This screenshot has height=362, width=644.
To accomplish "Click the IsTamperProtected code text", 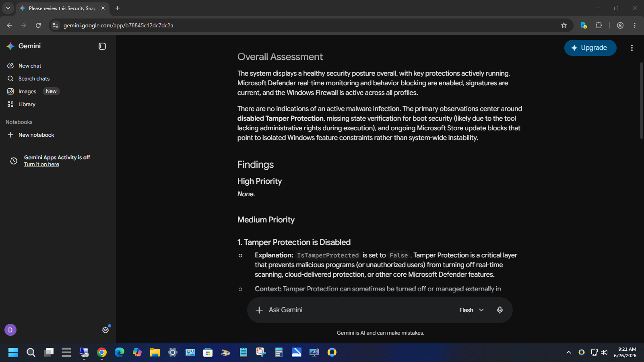I will pos(328,255).
